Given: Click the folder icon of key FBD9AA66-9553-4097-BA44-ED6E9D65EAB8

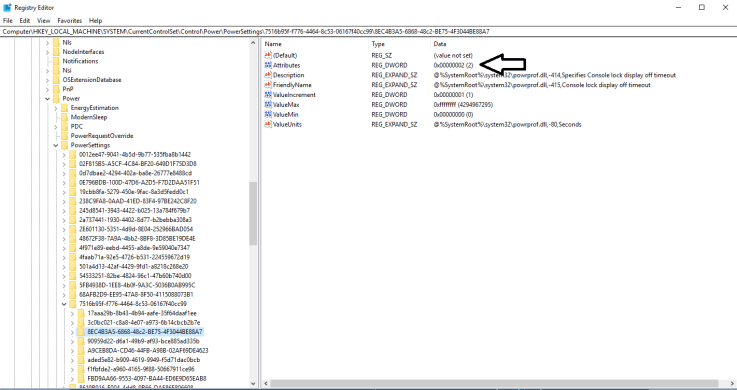Looking at the screenshot, I should pos(81,379).
